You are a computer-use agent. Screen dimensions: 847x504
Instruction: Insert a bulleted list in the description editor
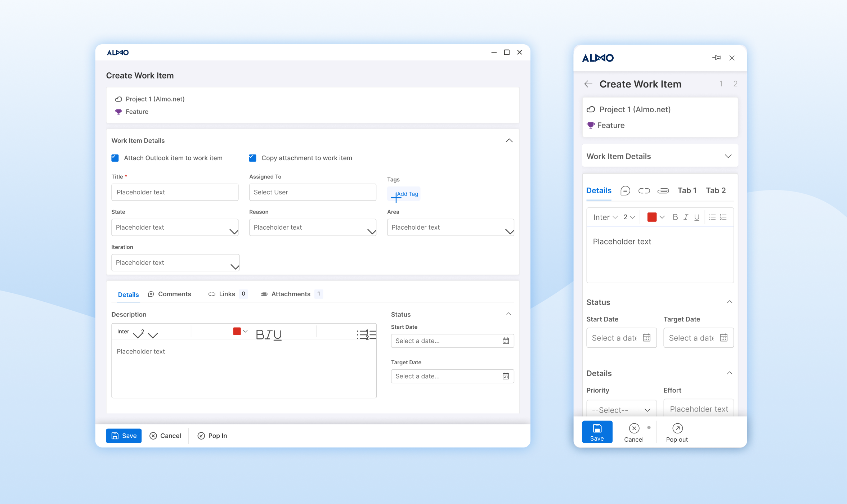tap(360, 334)
